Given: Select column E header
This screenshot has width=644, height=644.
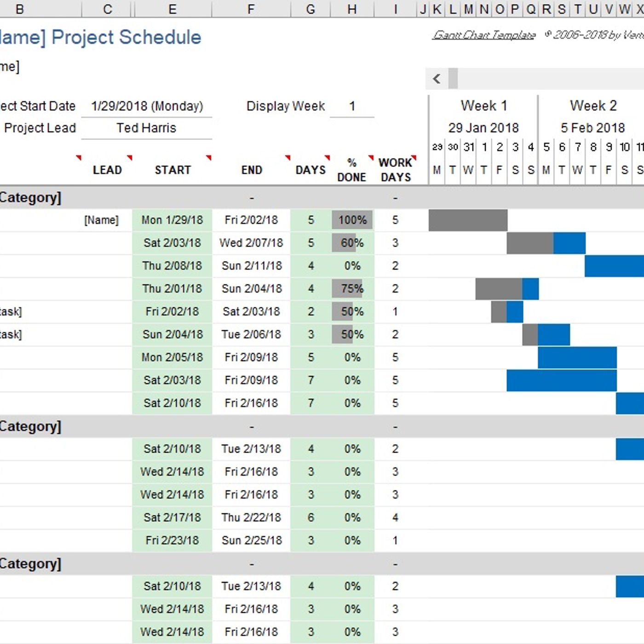Looking at the screenshot, I should [172, 8].
